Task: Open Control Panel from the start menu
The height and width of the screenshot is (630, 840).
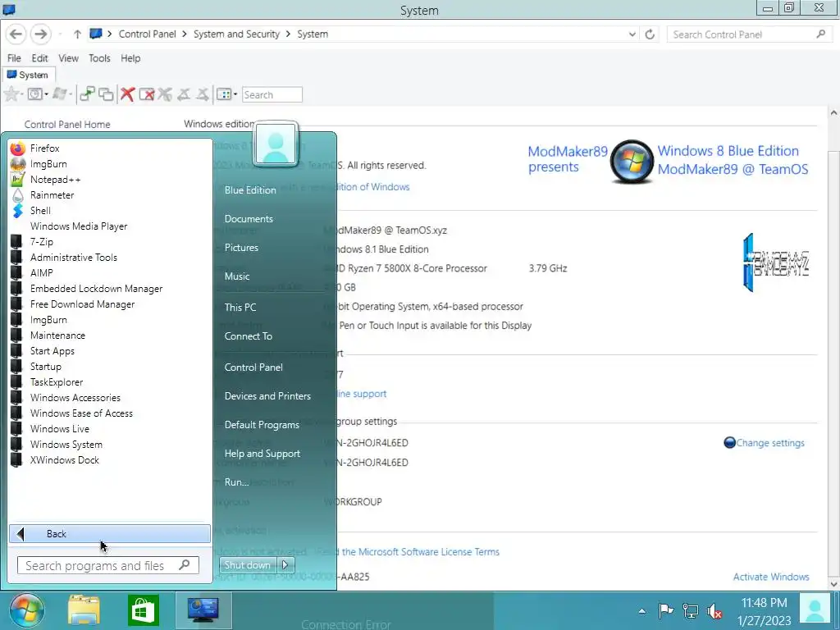Action: [x=253, y=367]
